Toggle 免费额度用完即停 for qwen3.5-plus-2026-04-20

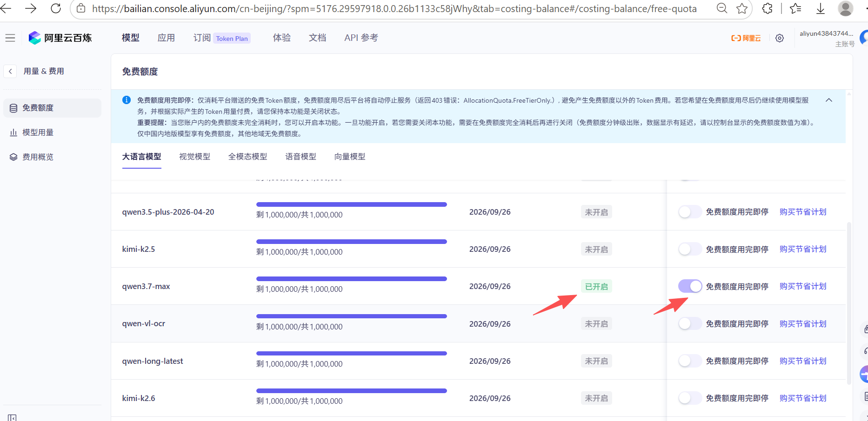point(690,212)
